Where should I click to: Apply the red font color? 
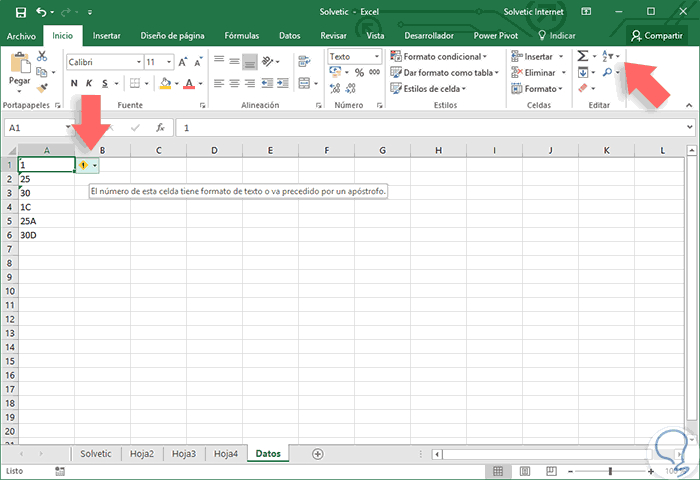(x=189, y=83)
